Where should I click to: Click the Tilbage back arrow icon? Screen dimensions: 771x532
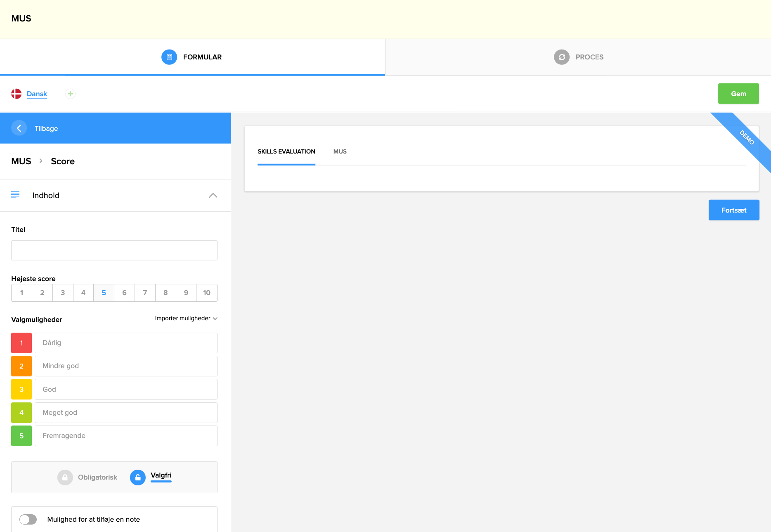[19, 128]
